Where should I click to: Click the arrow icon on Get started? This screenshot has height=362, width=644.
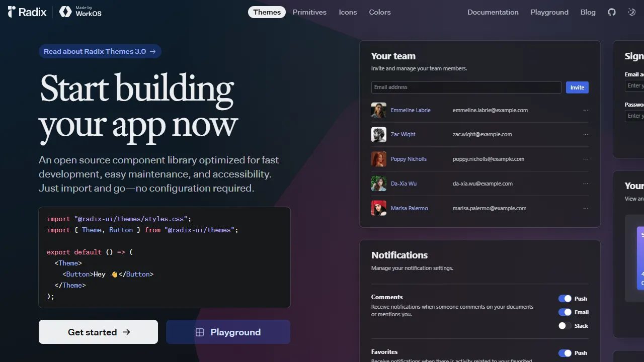pyautogui.click(x=126, y=332)
